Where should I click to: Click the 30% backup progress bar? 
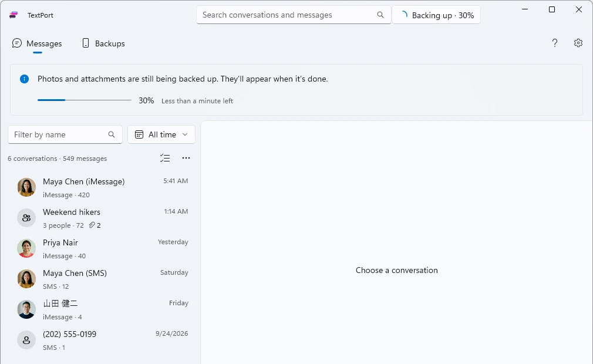pyautogui.click(x=85, y=100)
